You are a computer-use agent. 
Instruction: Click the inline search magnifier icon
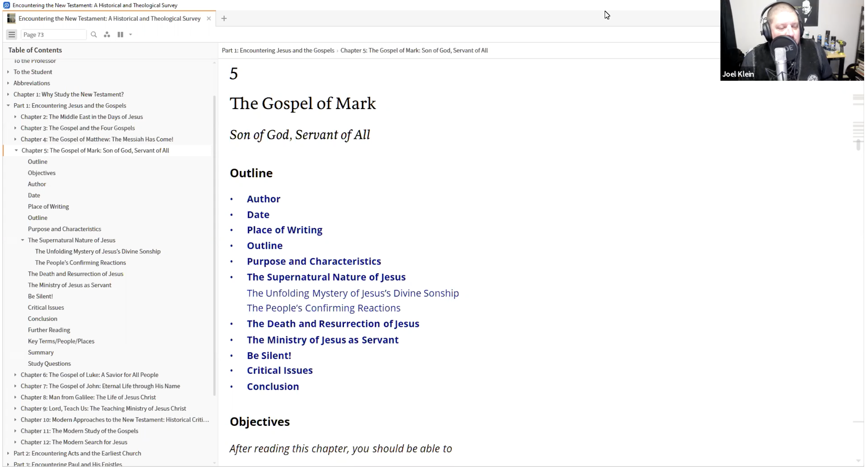[x=94, y=35]
